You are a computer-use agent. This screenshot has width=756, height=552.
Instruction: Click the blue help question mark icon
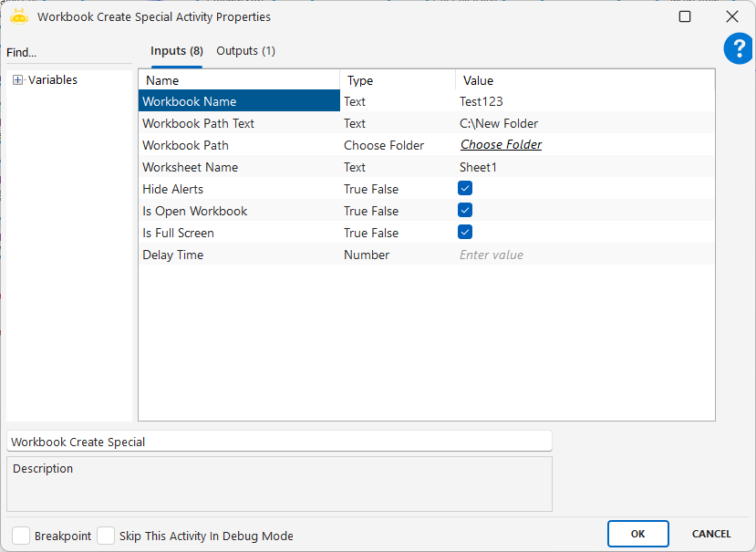(x=738, y=49)
